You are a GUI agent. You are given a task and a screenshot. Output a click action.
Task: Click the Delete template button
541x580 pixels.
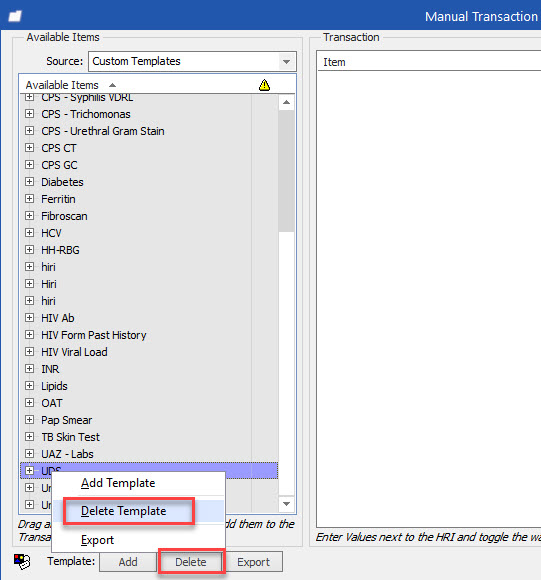(x=191, y=562)
